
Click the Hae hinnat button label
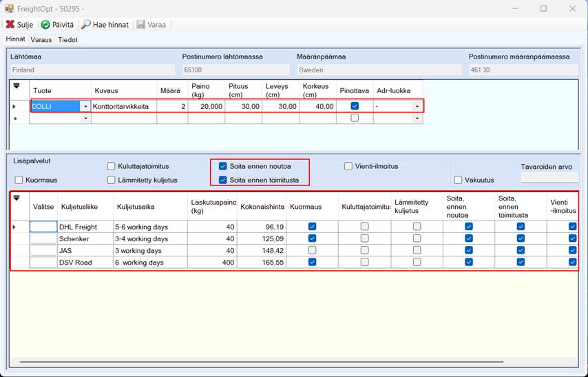111,25
